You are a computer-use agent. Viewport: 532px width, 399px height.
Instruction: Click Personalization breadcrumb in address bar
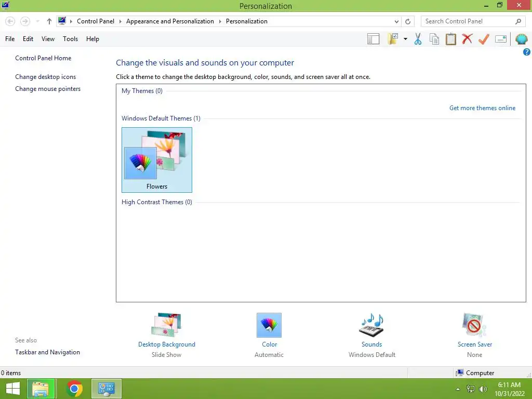[x=247, y=21]
